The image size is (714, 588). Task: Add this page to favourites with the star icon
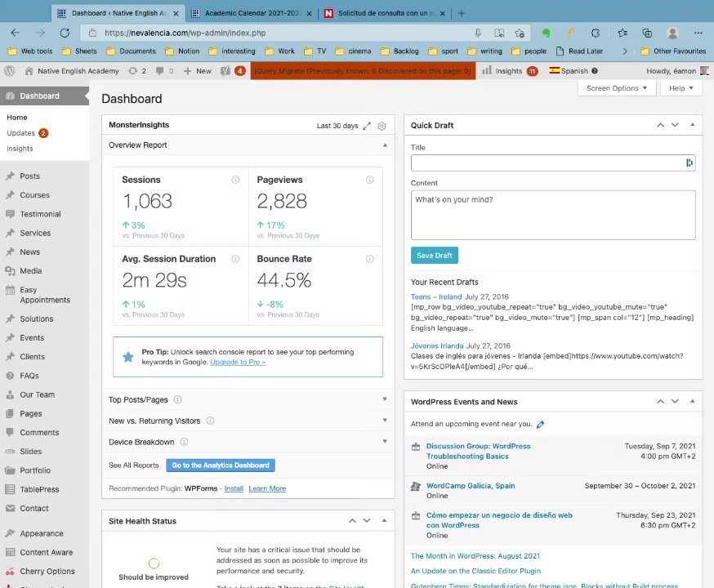[x=520, y=33]
